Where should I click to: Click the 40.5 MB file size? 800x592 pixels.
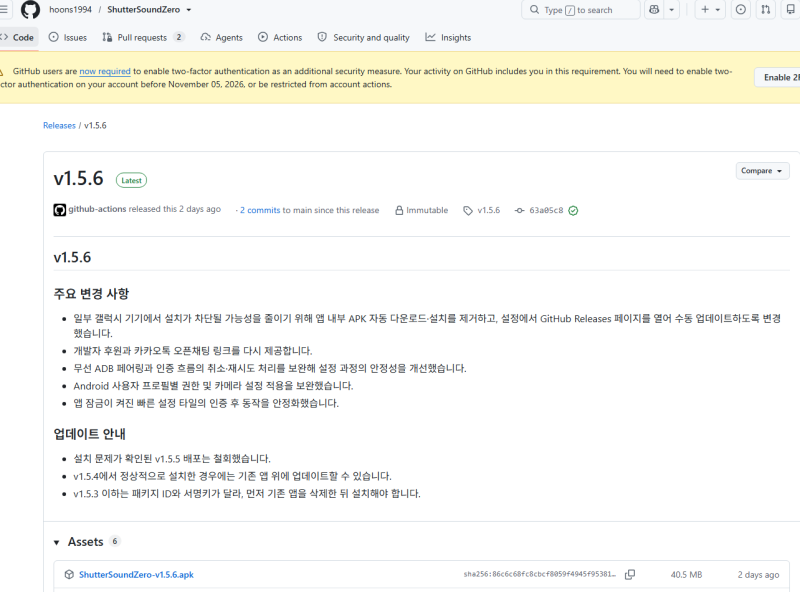[x=686, y=575]
